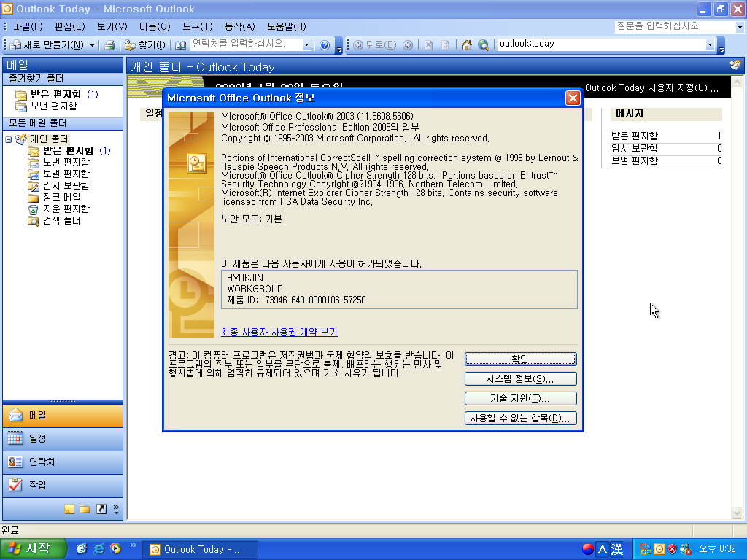Open contact search box dropdown arrow
This screenshot has width=747, height=560.
coord(306,45)
